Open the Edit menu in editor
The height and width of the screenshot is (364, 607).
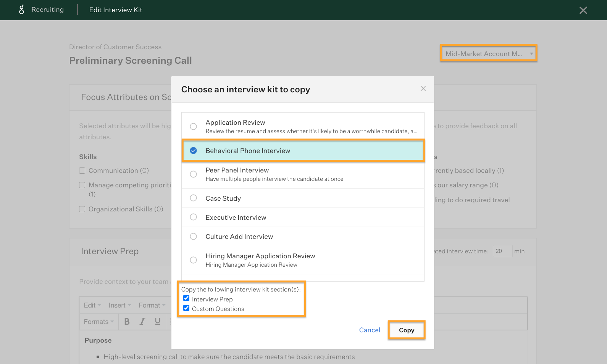[92, 305]
